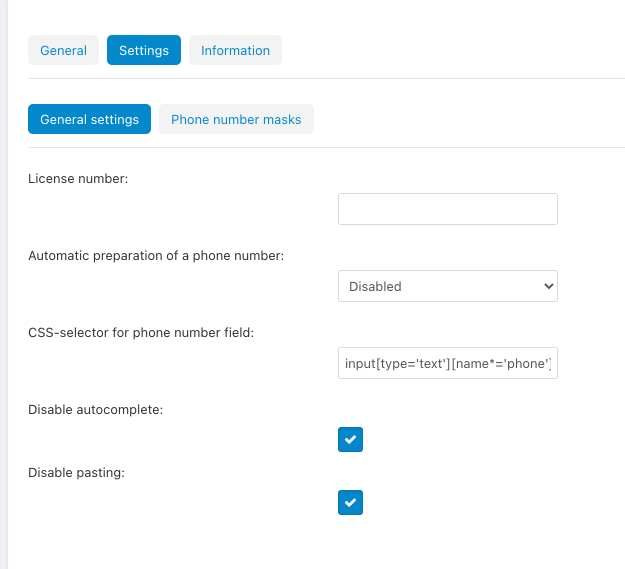The height and width of the screenshot is (569, 625).
Task: Focus the License number input field
Action: click(448, 209)
